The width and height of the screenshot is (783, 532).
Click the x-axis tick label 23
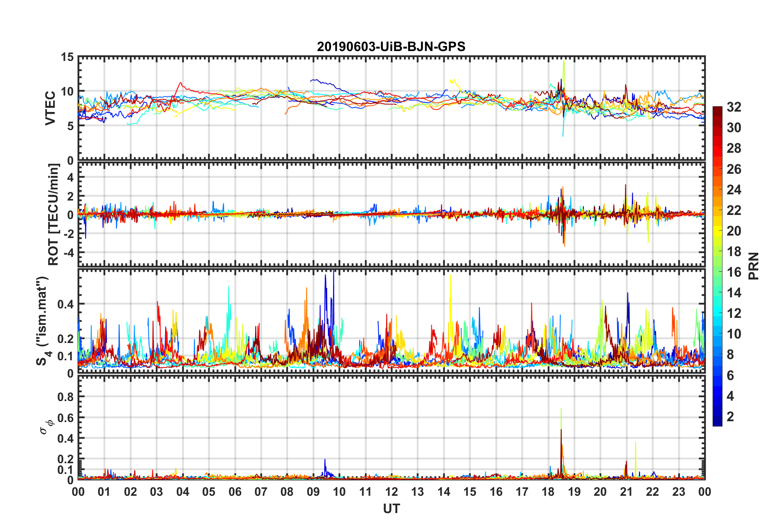click(x=678, y=492)
